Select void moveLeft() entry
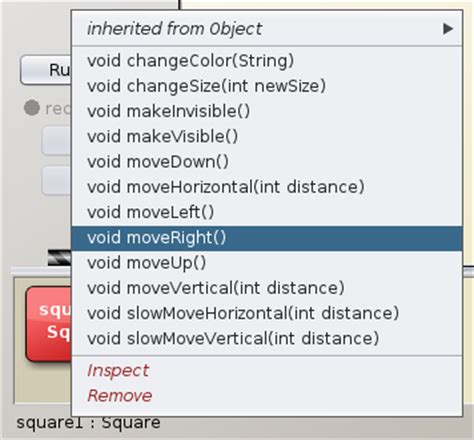474x440 pixels. [267, 212]
